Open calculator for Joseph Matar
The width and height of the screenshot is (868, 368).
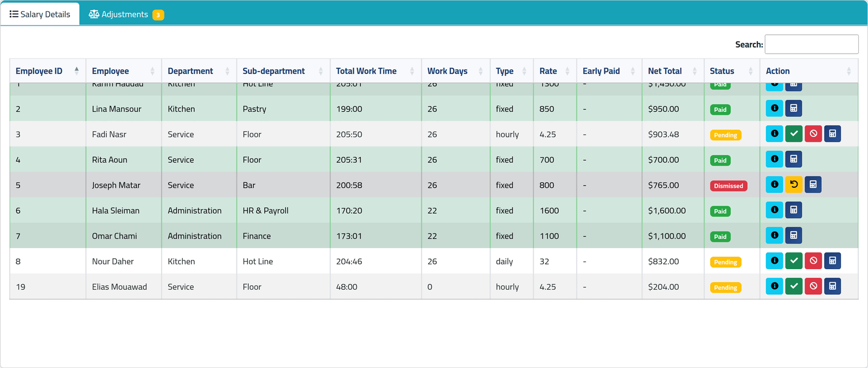pos(813,185)
